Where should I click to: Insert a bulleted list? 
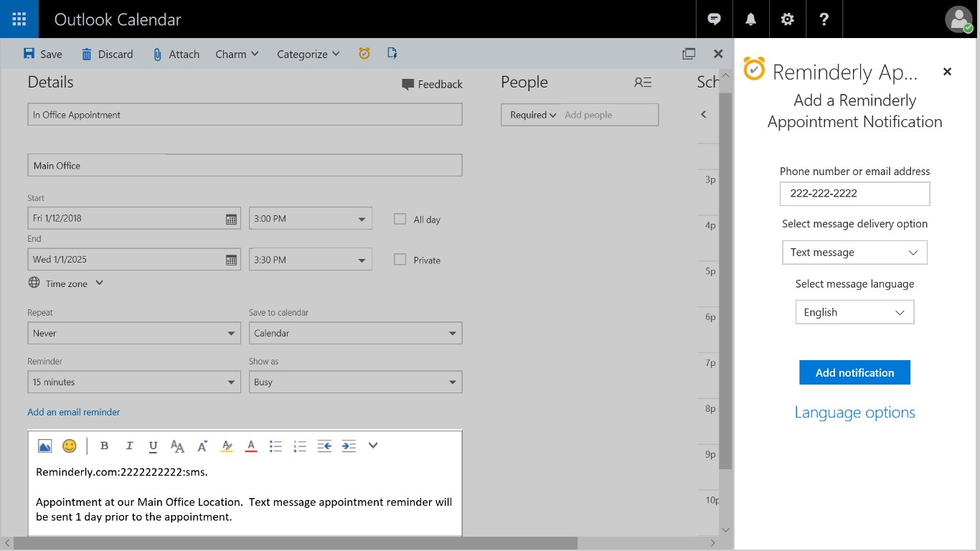pyautogui.click(x=275, y=446)
